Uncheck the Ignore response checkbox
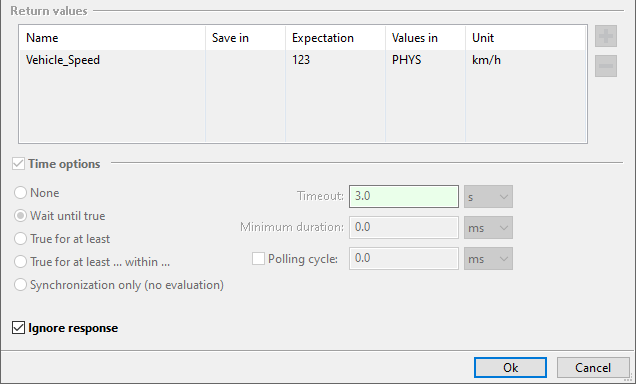The width and height of the screenshot is (636, 384). click(18, 328)
